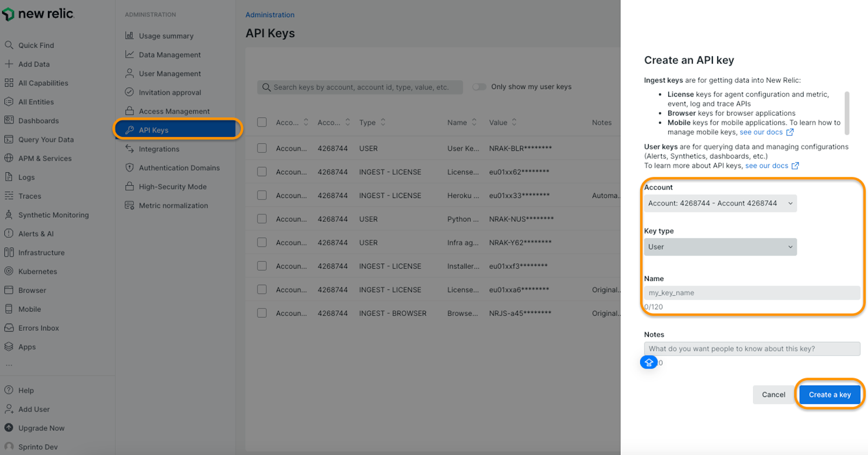Check the Infra agent key row checkbox
Screen dimensions: 868x455
(262, 242)
